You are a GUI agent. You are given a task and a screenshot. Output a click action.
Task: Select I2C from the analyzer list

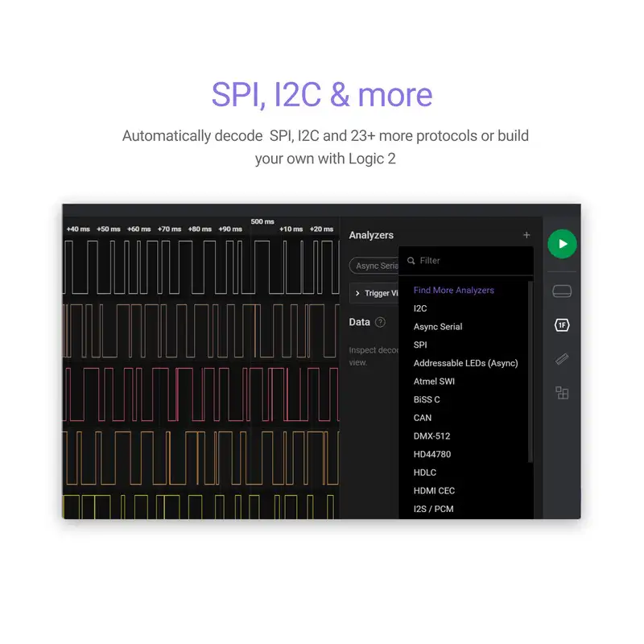coord(420,308)
